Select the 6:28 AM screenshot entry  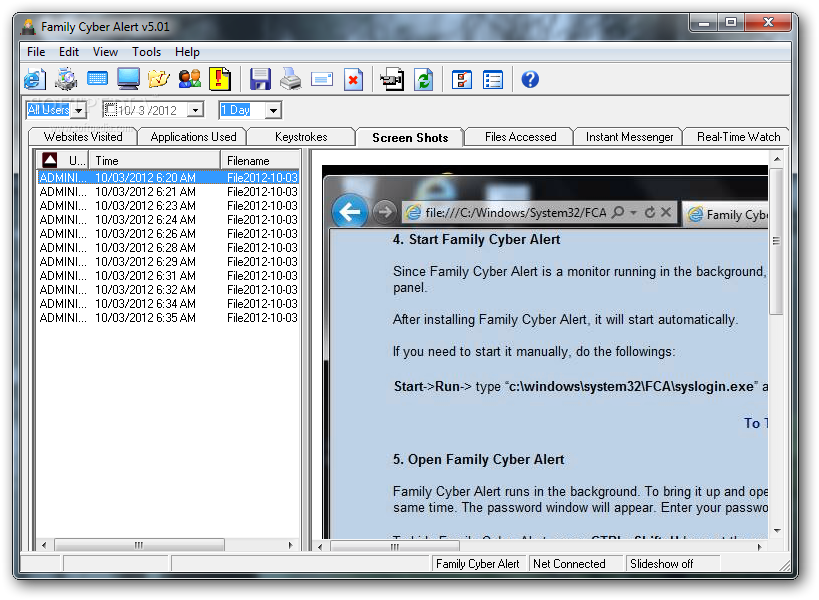(x=168, y=248)
